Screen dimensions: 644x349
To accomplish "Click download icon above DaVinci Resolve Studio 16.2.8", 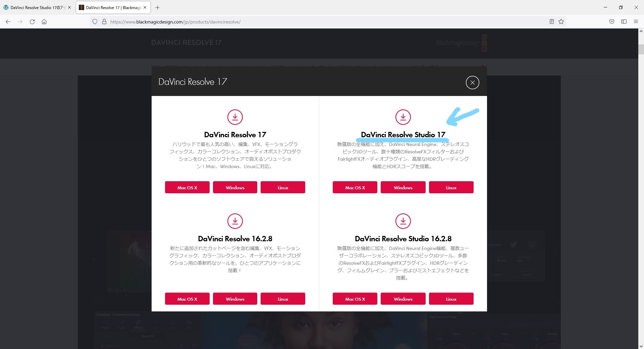I will coord(403,221).
